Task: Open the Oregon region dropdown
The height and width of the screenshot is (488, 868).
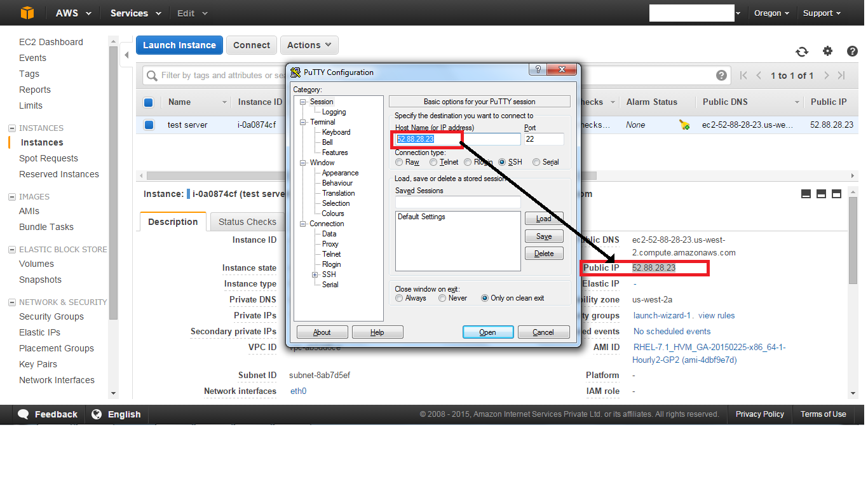Action: pyautogui.click(x=771, y=13)
